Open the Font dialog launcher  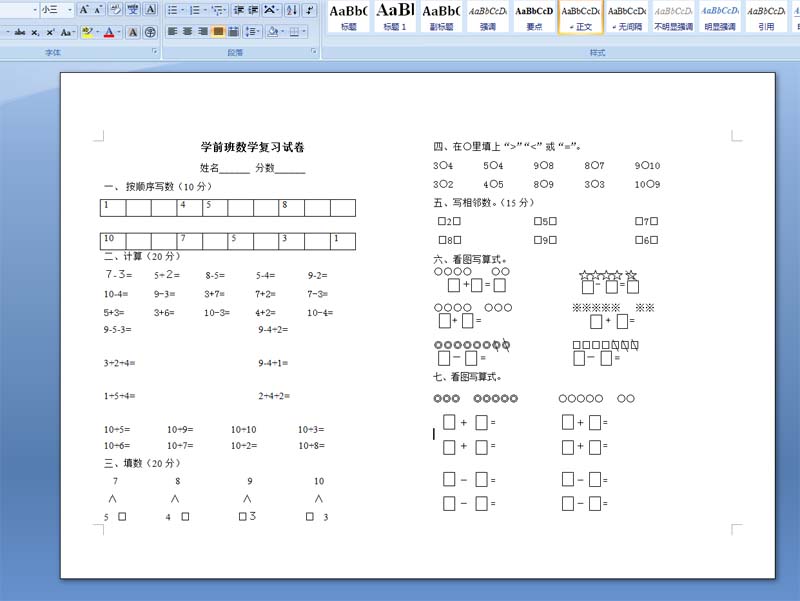(x=154, y=52)
